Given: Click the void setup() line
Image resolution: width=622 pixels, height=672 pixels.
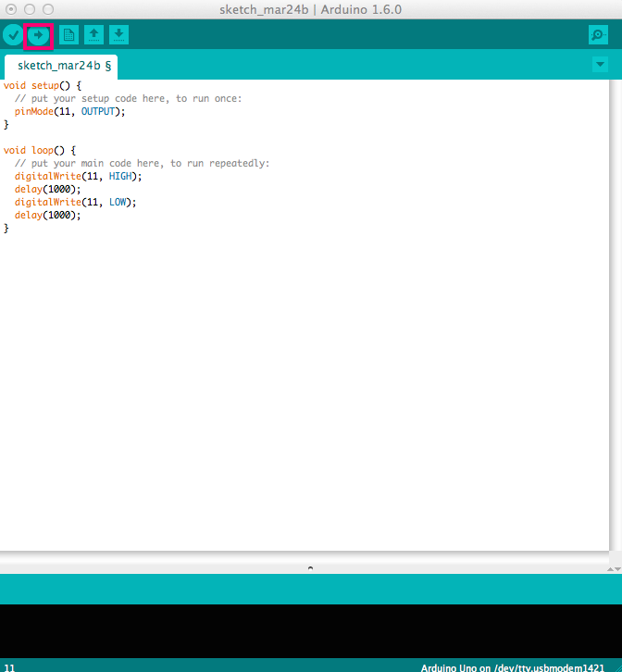Looking at the screenshot, I should [43, 86].
